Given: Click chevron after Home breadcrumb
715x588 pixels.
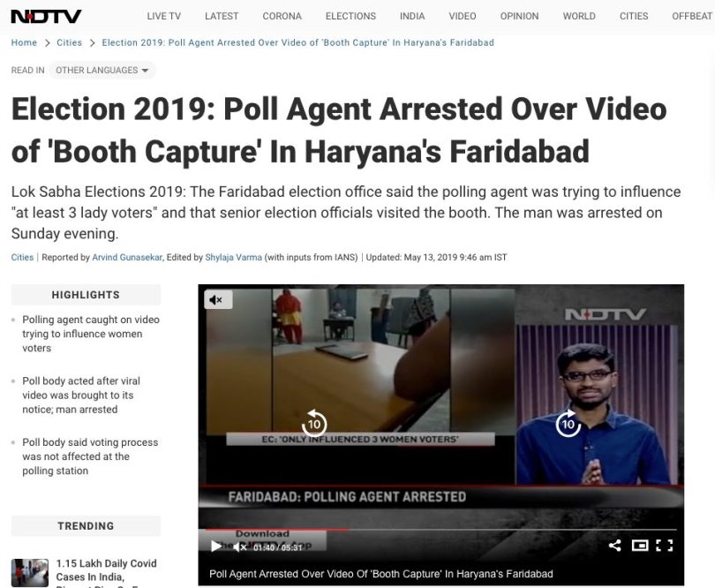Looking at the screenshot, I should click(x=47, y=43).
